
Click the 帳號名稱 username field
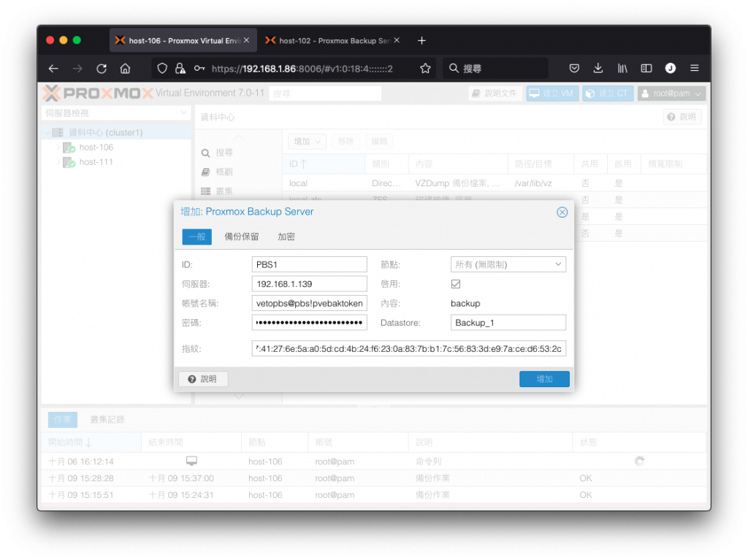309,304
